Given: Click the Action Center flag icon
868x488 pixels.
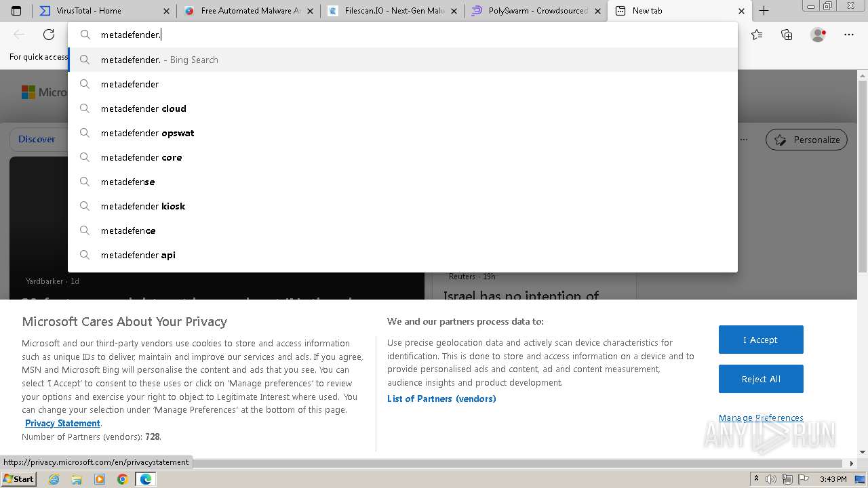Looking at the screenshot, I should point(804,479).
